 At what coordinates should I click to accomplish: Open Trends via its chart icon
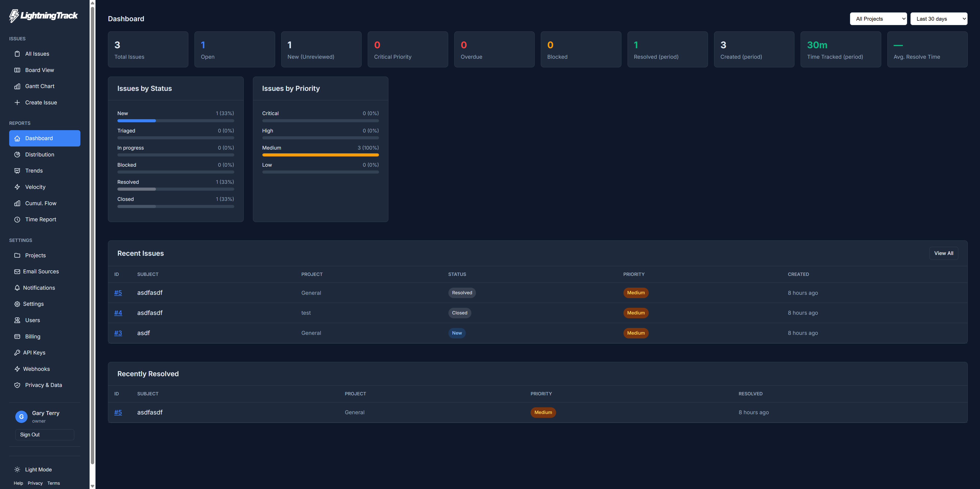18,170
